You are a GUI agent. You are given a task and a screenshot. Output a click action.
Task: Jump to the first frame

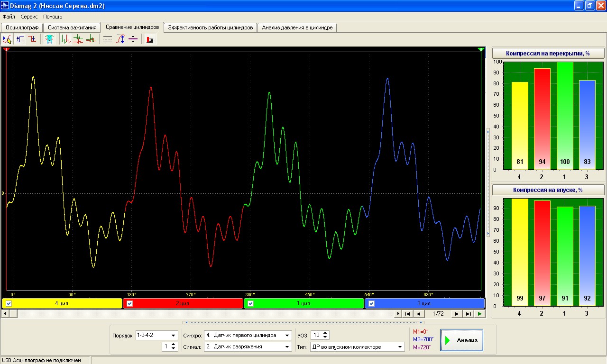(407, 314)
